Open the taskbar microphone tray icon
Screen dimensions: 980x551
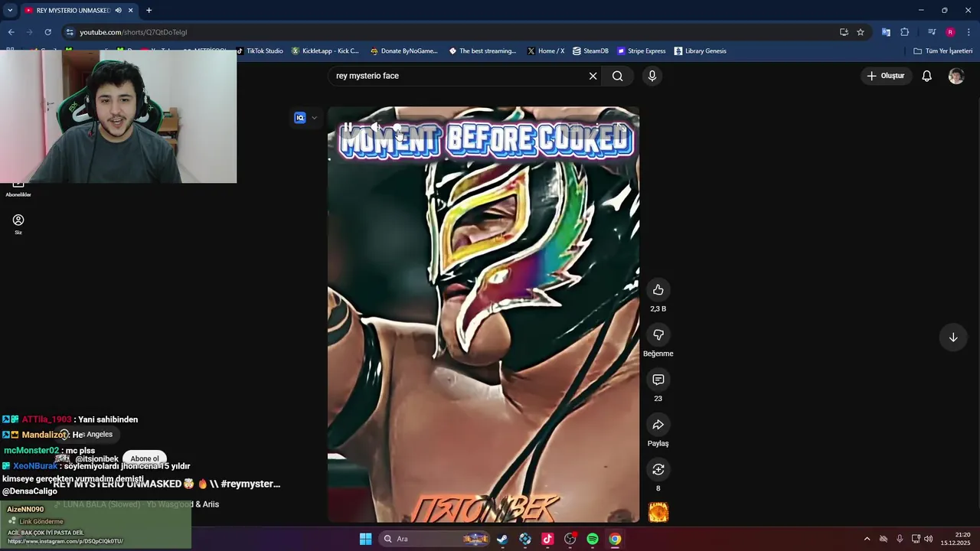click(900, 539)
